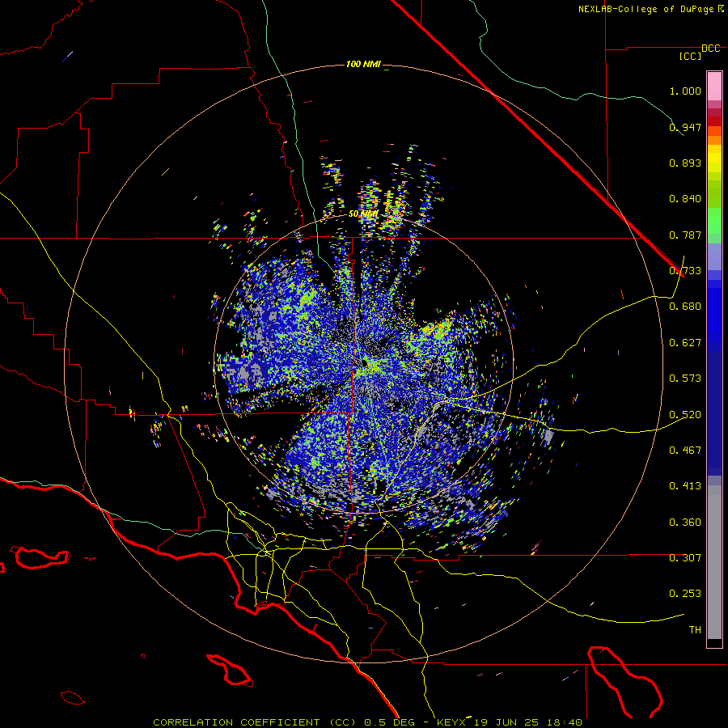The image size is (728, 728).
Task: Pick the periwinkle segment near 0.733
Action: tap(714, 256)
